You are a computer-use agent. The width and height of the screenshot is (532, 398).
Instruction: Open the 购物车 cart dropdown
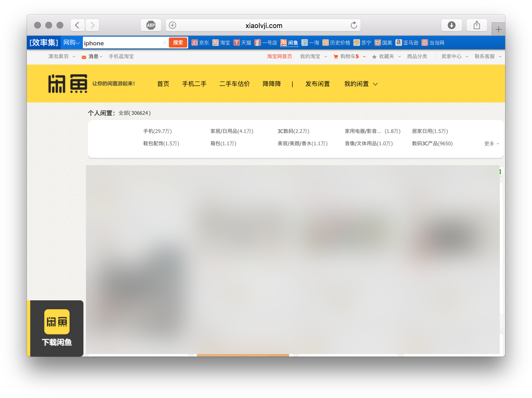pyautogui.click(x=350, y=57)
